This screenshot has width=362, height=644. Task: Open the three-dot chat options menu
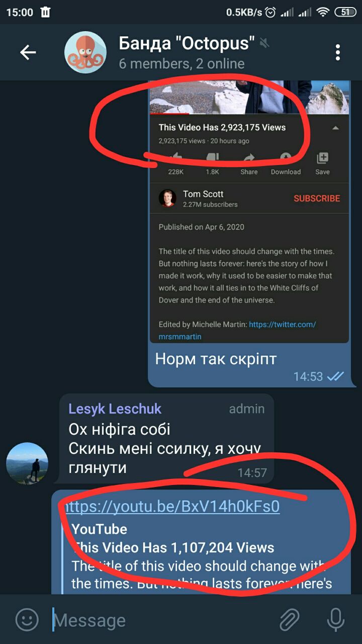338,52
